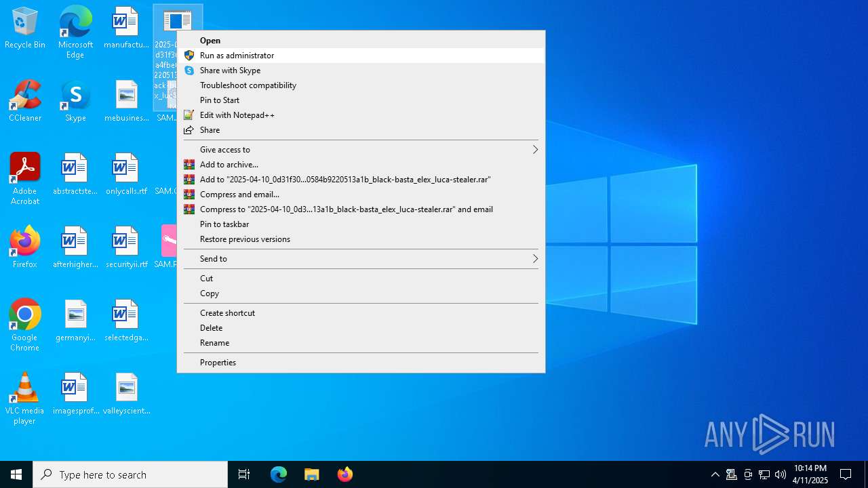Select Create shortcut

tap(361, 313)
